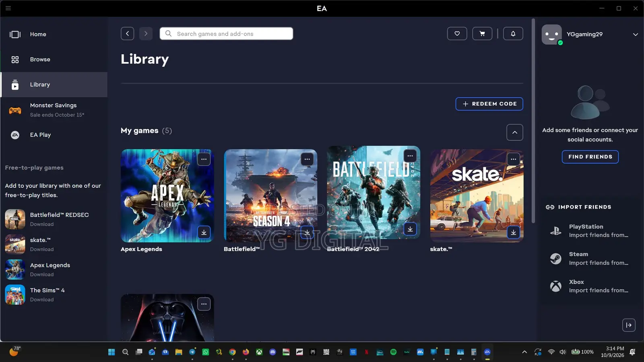Open Monster Savings sale
Screen dimensions: 644x362
pyautogui.click(x=54, y=110)
